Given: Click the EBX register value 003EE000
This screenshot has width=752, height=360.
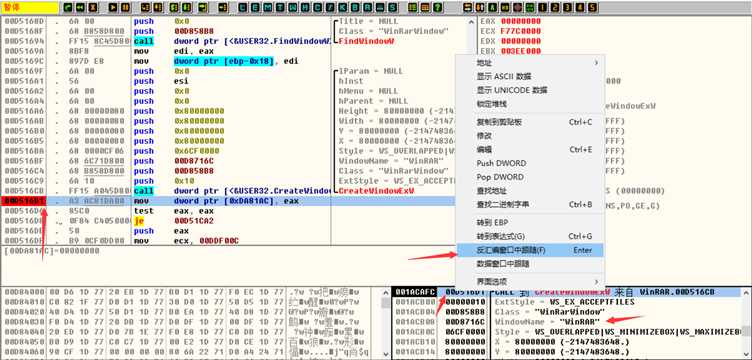Looking at the screenshot, I should [521, 51].
